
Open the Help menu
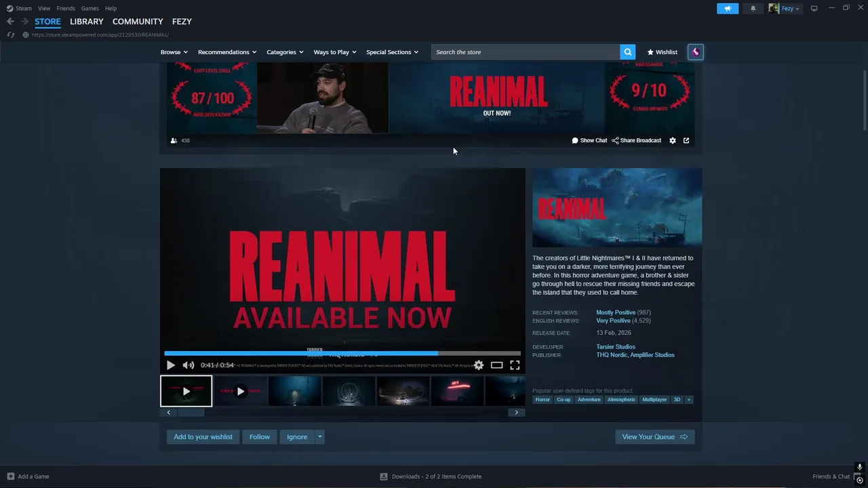click(x=111, y=8)
